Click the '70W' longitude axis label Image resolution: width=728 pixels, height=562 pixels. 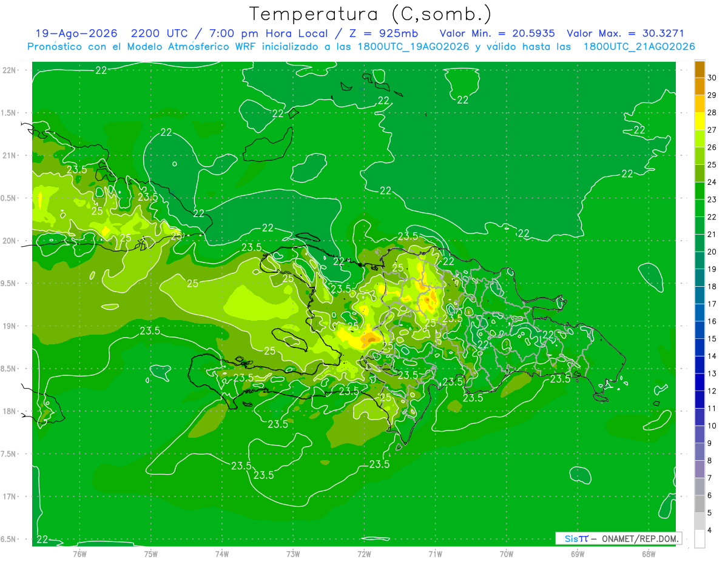click(x=507, y=554)
